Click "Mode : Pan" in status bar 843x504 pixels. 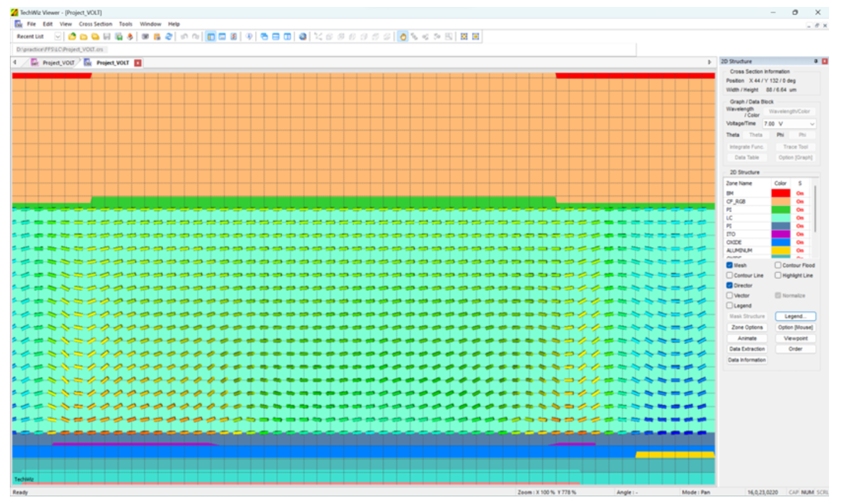(696, 492)
